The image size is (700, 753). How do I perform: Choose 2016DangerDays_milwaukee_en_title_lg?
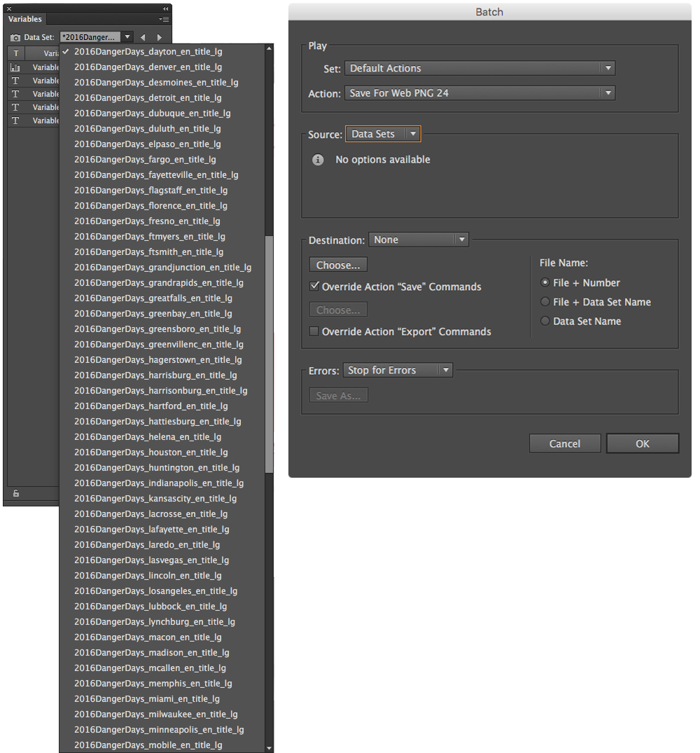click(162, 714)
